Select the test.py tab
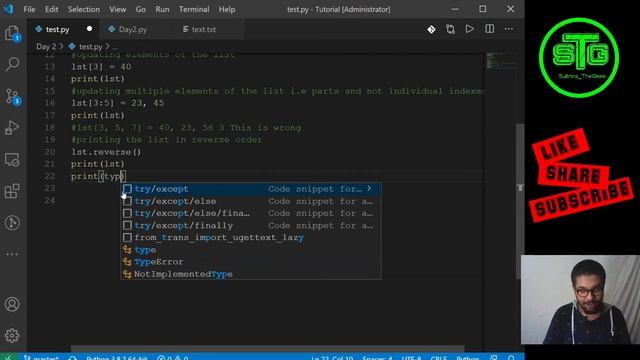The height and width of the screenshot is (360, 640). [57, 29]
